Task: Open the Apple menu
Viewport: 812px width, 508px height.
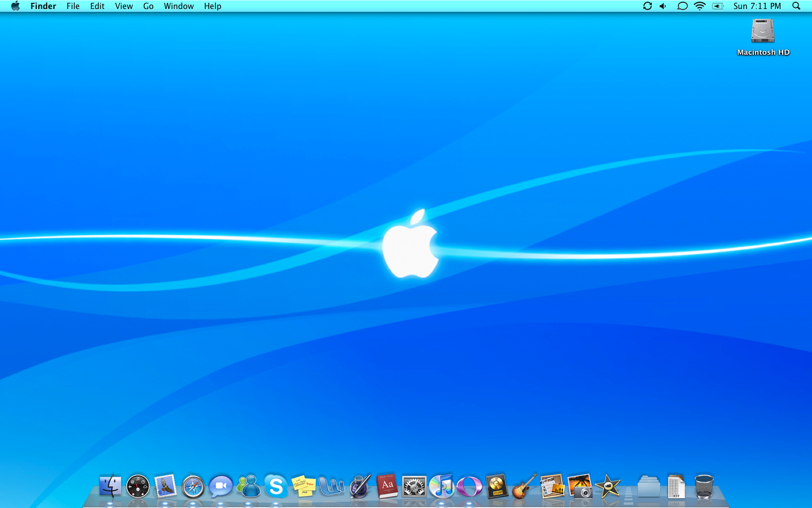Action: click(15, 6)
